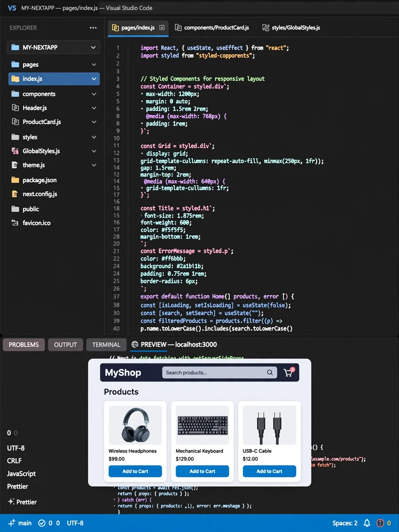This screenshot has height=532, width=399.
Task: Click UTF-8 entry in lower left panel
Action: 16,448
